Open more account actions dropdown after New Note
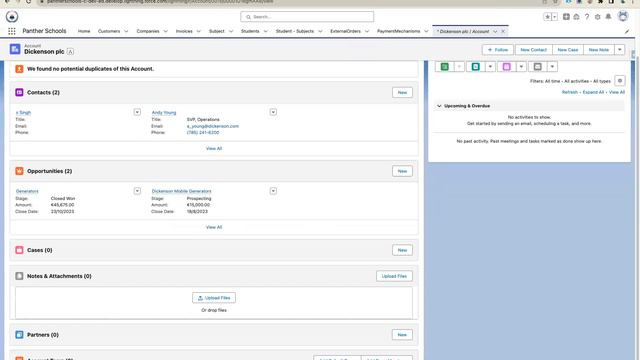The height and width of the screenshot is (360, 640). 620,50
